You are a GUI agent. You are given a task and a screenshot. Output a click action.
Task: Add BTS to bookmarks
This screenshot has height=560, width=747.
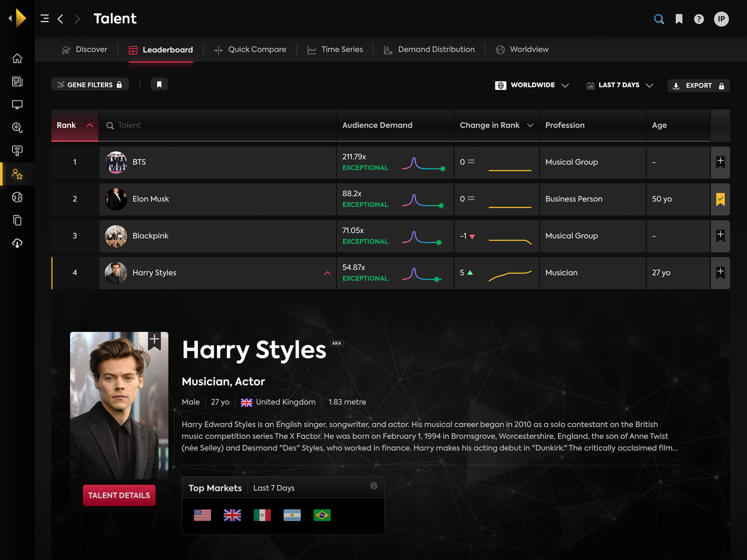(x=720, y=162)
